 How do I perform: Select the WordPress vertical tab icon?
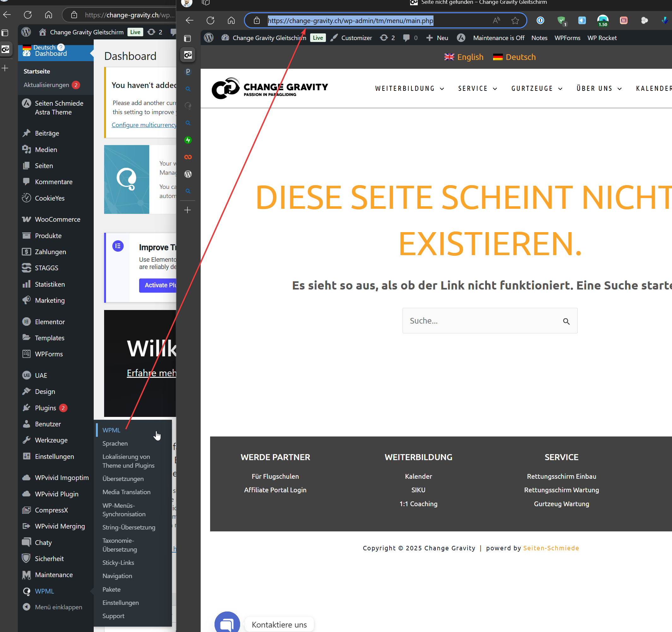(x=188, y=174)
